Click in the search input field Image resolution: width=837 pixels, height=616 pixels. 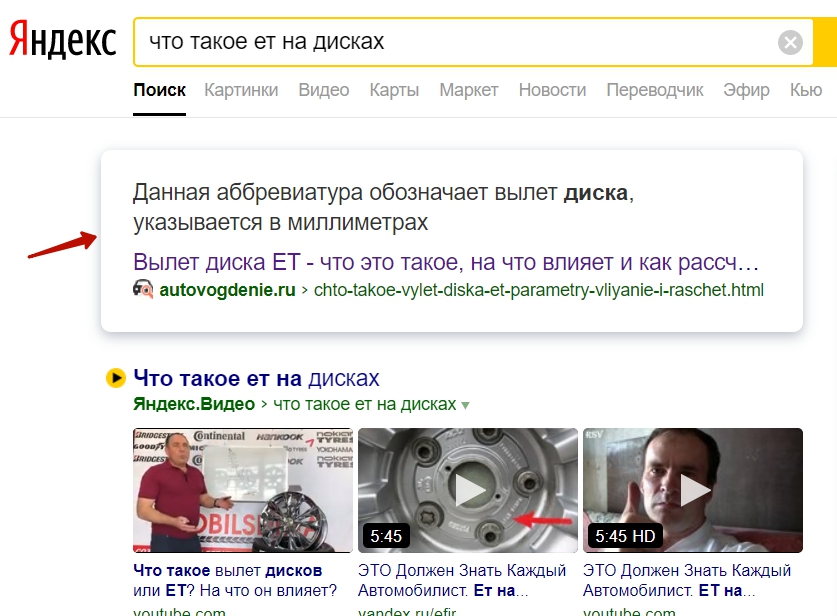pos(450,42)
